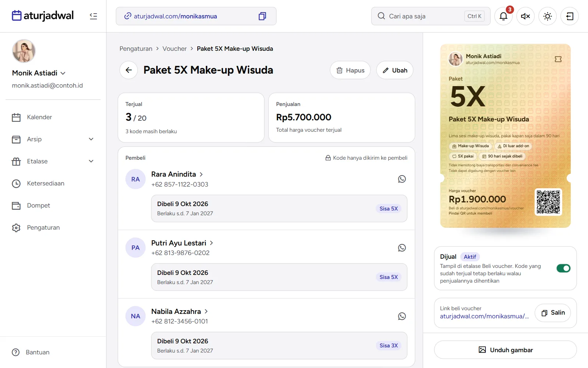
Task: Click the aturjadwal.com/monikasmua address field
Action: (196, 16)
